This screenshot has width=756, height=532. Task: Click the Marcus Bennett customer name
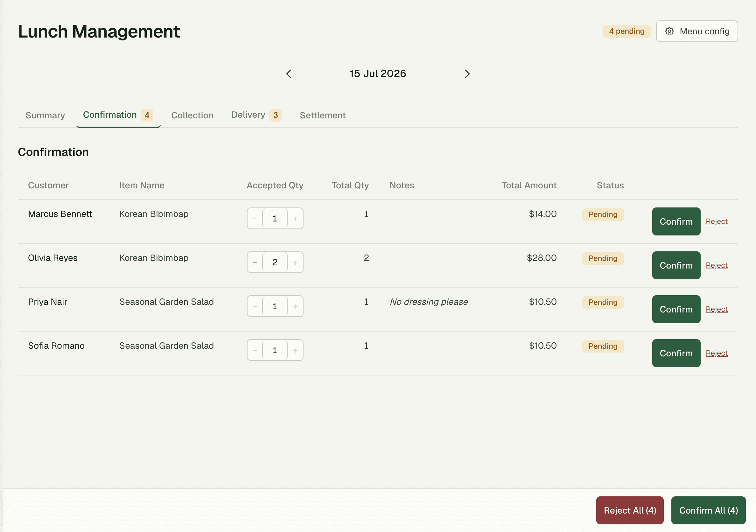click(60, 214)
